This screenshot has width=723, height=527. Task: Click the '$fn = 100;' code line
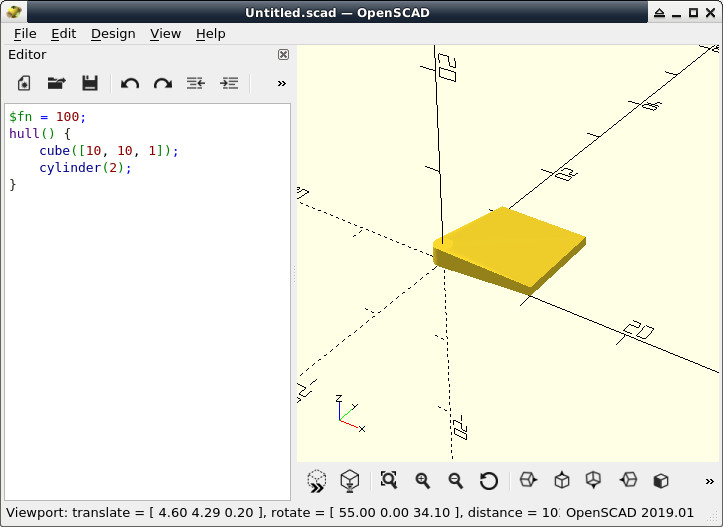click(47, 117)
